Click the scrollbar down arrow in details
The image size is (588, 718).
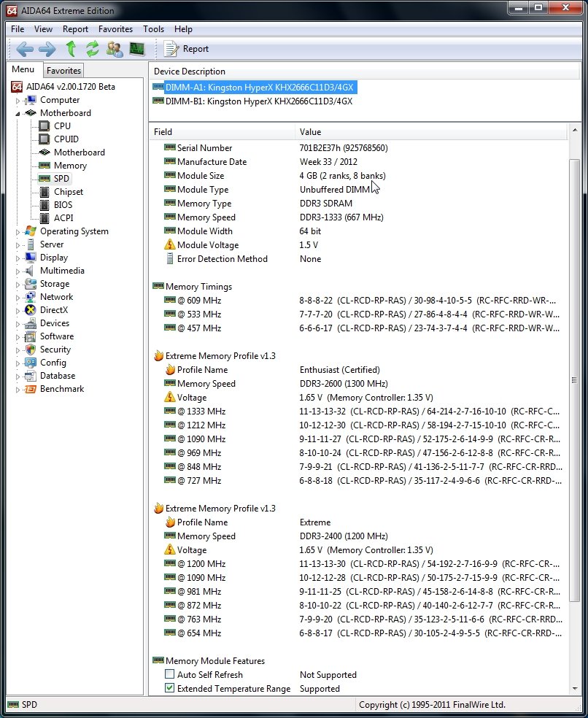click(575, 688)
